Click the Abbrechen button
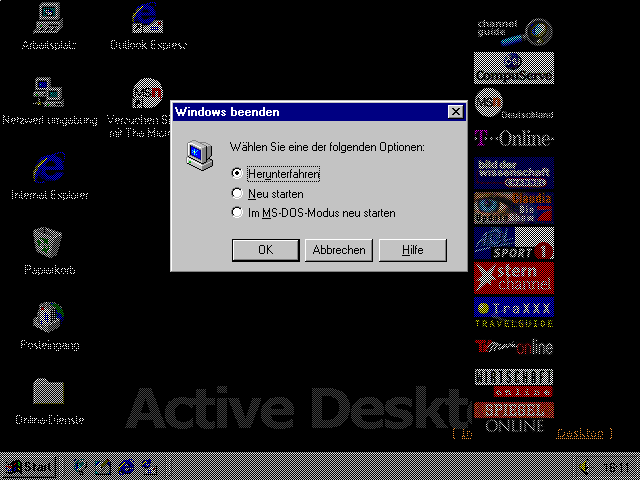640x480 pixels. 338,250
